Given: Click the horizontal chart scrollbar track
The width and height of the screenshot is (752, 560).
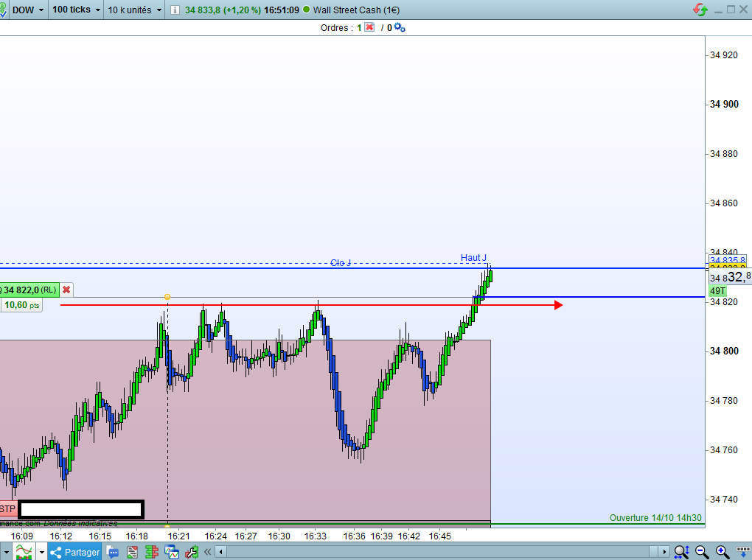Looking at the screenshot, I should 442,552.
